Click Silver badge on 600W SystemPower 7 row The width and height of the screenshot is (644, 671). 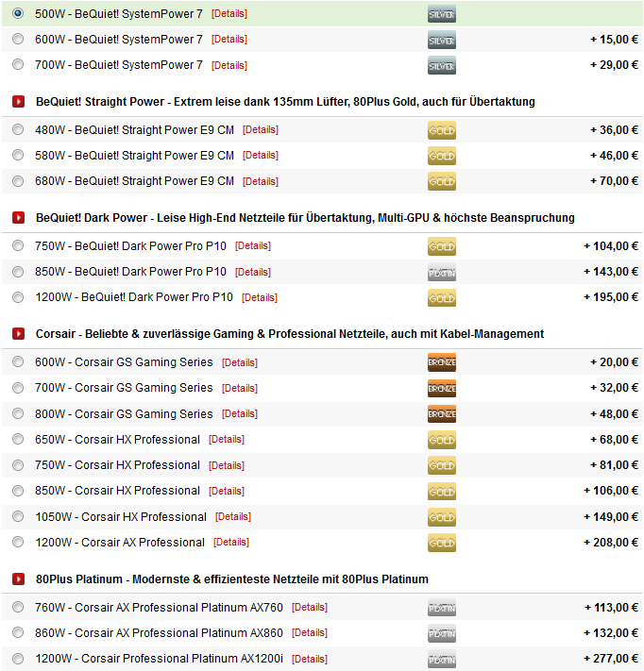(442, 41)
